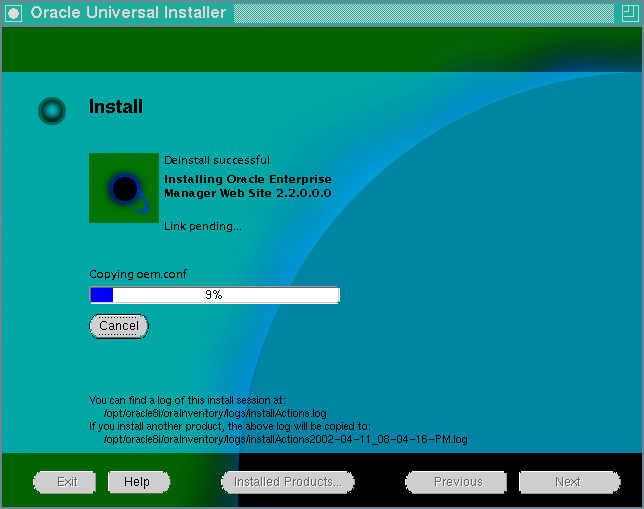This screenshot has height=509, width=644.
Task: Click the installActions.log path text
Action: [215, 413]
